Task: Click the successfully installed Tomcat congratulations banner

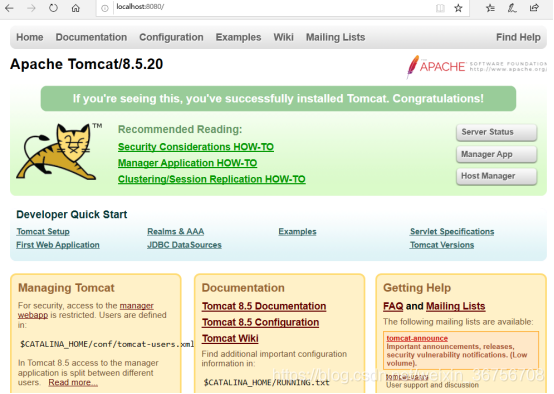Action: pos(278,98)
